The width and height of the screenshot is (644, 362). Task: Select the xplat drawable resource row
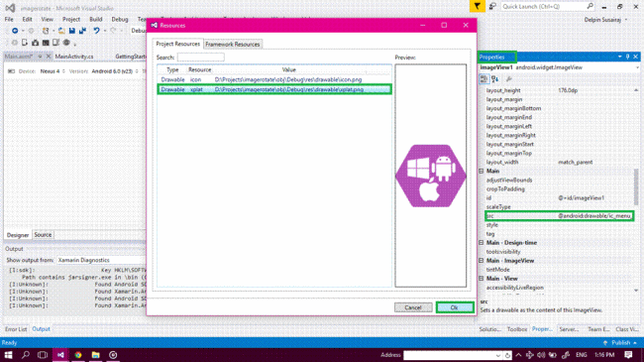[273, 89]
